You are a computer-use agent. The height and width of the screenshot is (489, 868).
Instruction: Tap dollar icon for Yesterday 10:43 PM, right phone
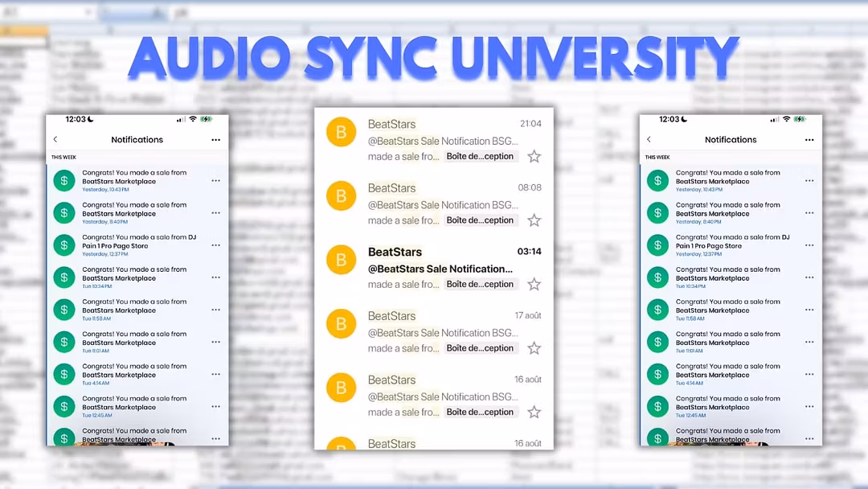[657, 180]
